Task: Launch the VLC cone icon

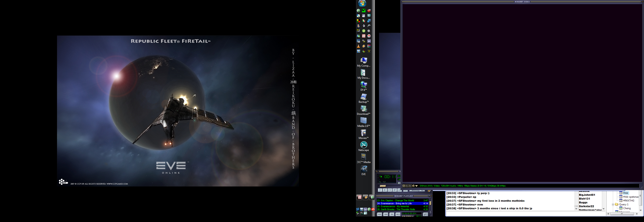Action: [x=358, y=46]
